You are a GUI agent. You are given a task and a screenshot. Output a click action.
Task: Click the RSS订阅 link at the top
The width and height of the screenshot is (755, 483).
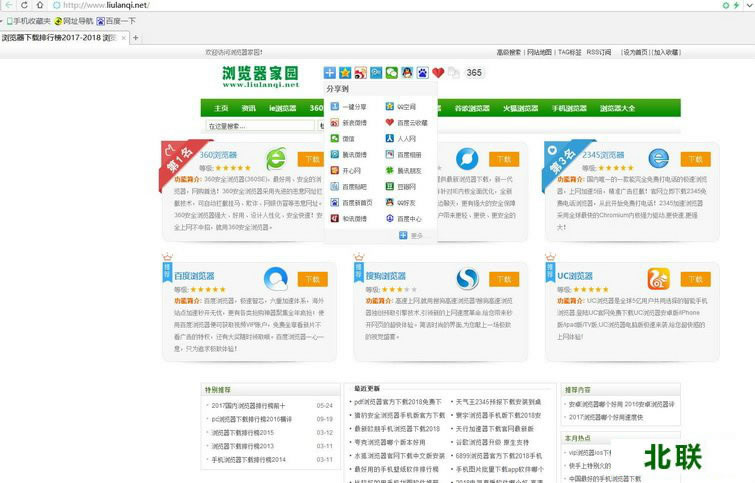[x=599, y=52]
